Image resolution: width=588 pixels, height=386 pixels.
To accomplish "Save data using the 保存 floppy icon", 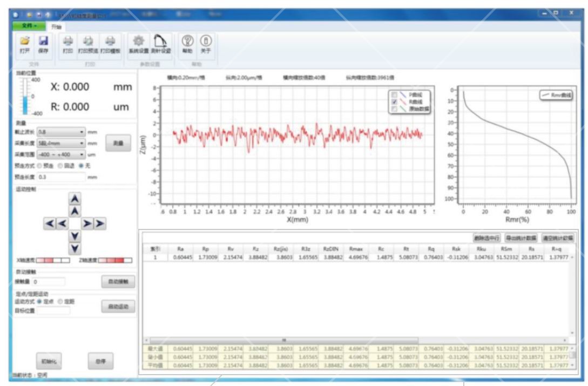I will 43,45.
